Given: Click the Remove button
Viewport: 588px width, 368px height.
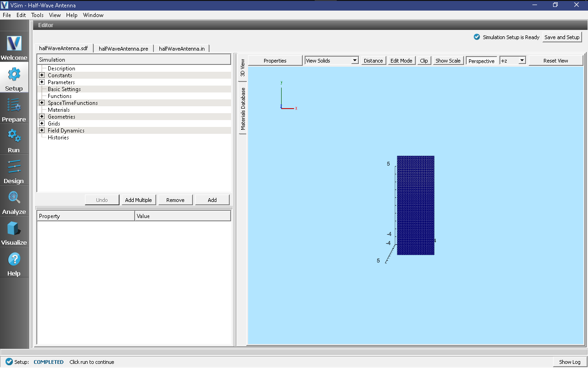Looking at the screenshot, I should click(175, 200).
